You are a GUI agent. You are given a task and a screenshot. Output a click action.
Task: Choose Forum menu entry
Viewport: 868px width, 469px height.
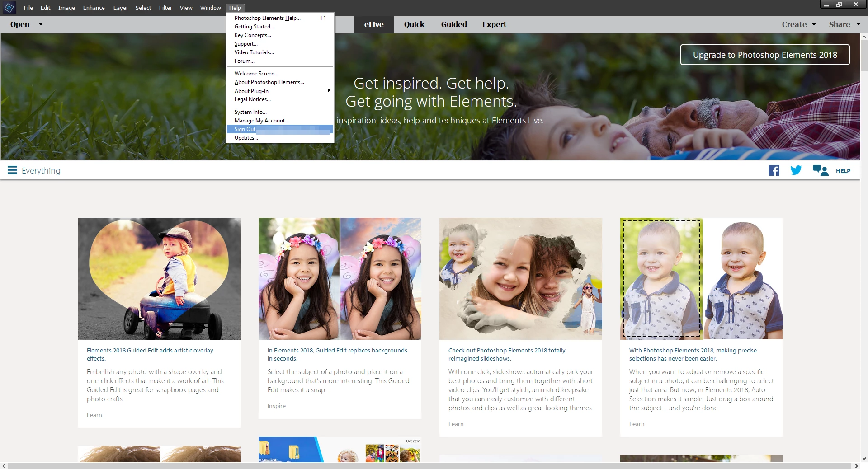280,61
